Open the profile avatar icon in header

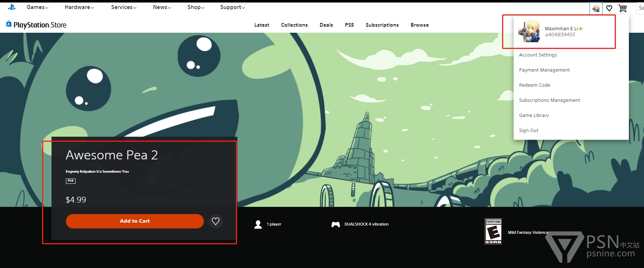coord(596,8)
